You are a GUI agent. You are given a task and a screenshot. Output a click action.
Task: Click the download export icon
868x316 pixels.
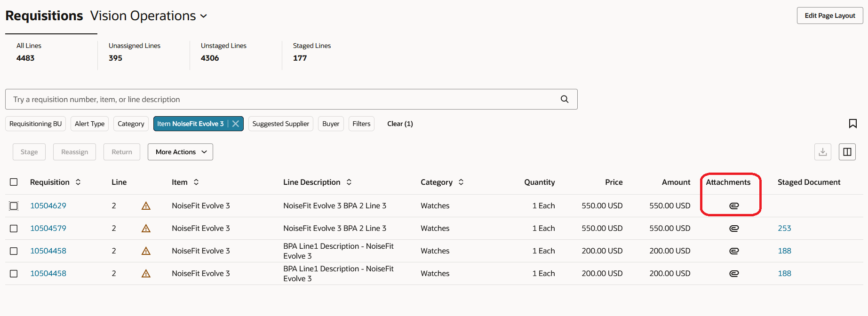click(823, 152)
